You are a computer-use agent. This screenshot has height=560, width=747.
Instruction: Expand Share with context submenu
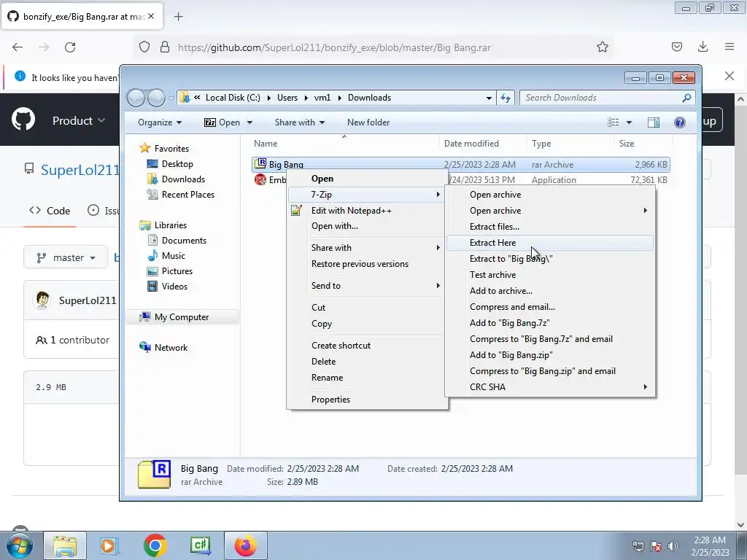366,248
